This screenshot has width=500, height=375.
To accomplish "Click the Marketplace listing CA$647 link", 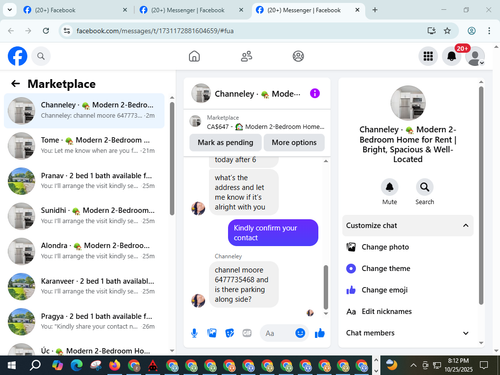I will tap(265, 127).
